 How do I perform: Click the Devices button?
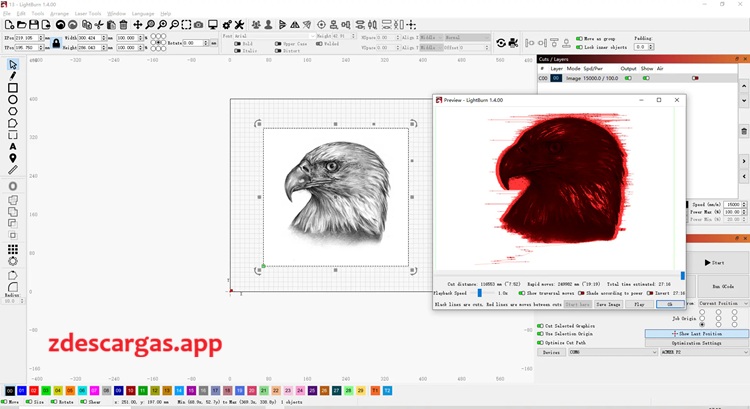[x=551, y=352]
